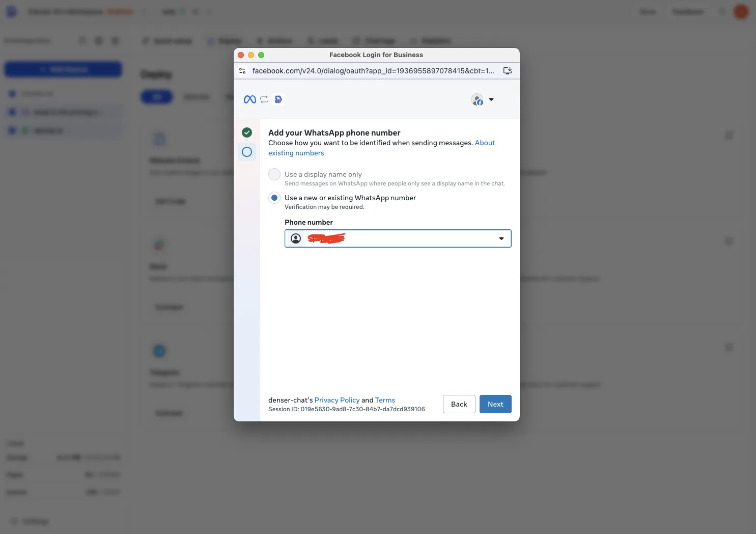Open the account dropdown caret beside the avatar
This screenshot has height=534, width=756.
click(491, 99)
